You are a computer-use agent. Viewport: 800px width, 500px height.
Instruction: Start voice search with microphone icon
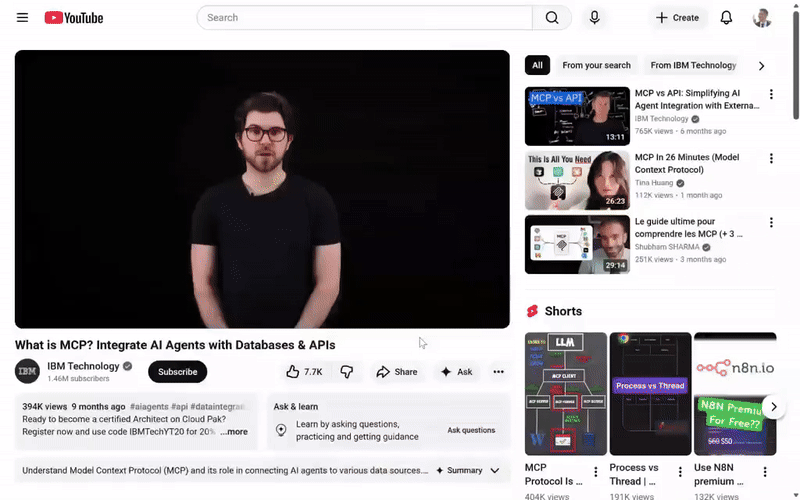click(595, 18)
